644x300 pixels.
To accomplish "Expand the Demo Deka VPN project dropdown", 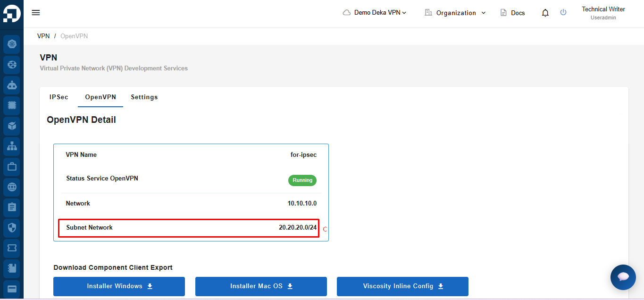I will 375,13.
